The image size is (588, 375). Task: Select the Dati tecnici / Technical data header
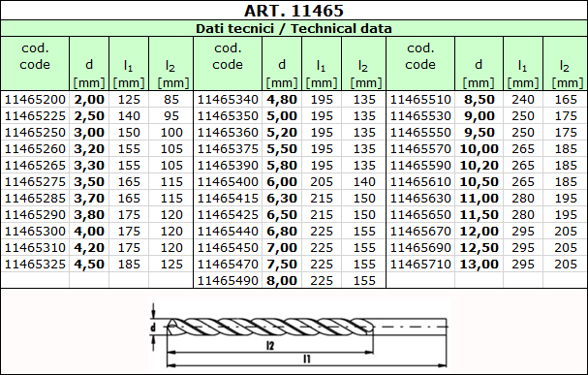click(294, 28)
